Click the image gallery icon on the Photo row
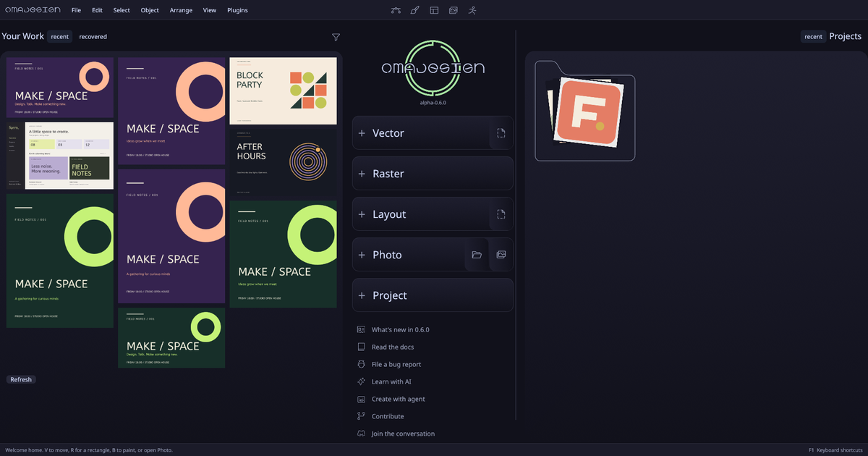Image resolution: width=868 pixels, height=456 pixels. point(501,255)
